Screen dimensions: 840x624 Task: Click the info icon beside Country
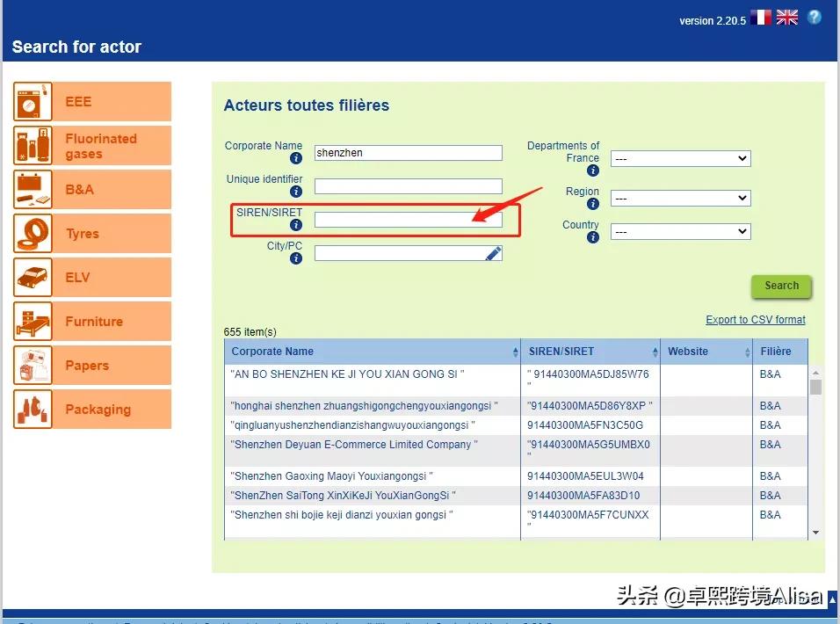click(x=593, y=237)
